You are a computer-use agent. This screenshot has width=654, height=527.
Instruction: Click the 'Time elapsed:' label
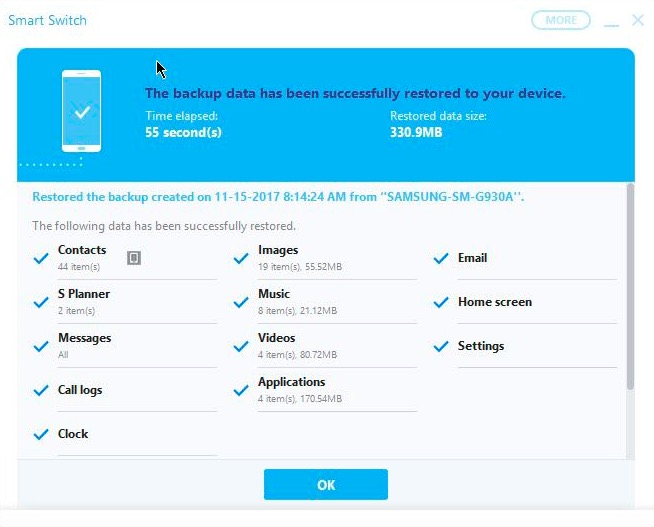coord(181,115)
